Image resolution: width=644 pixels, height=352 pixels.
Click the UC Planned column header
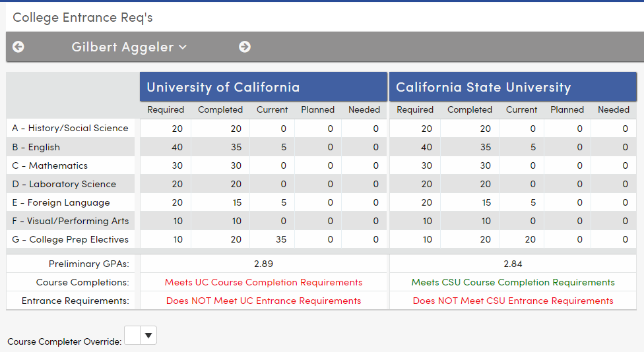coord(318,110)
